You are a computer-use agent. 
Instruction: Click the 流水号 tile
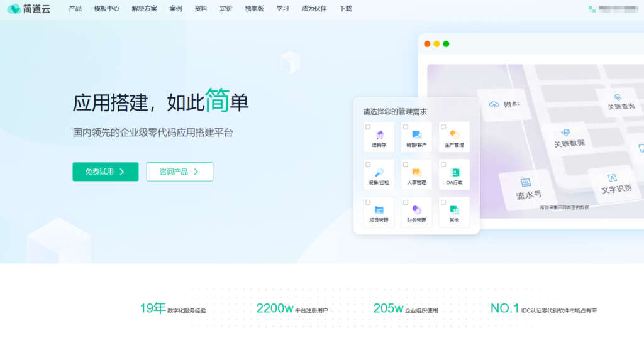(x=528, y=190)
